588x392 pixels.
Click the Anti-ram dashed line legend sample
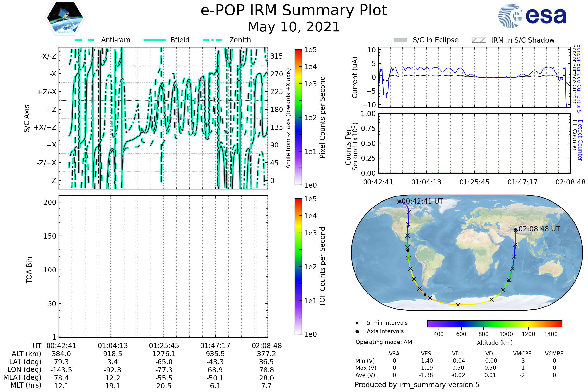(85, 40)
